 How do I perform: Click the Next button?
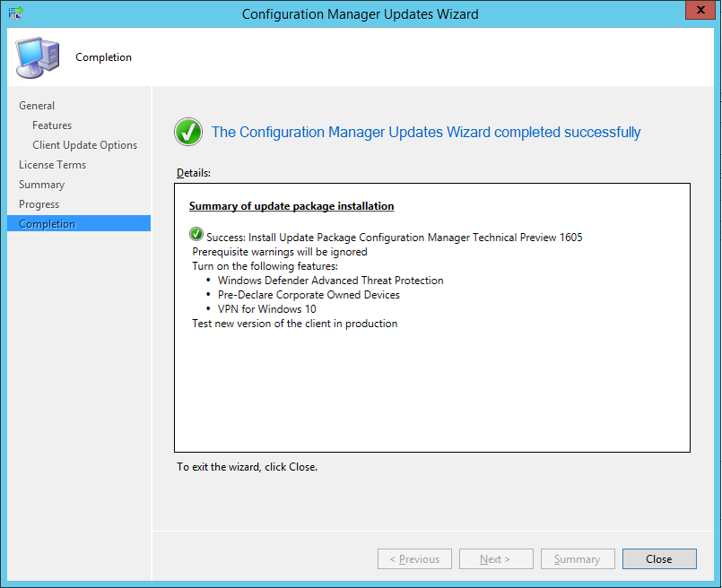496,559
